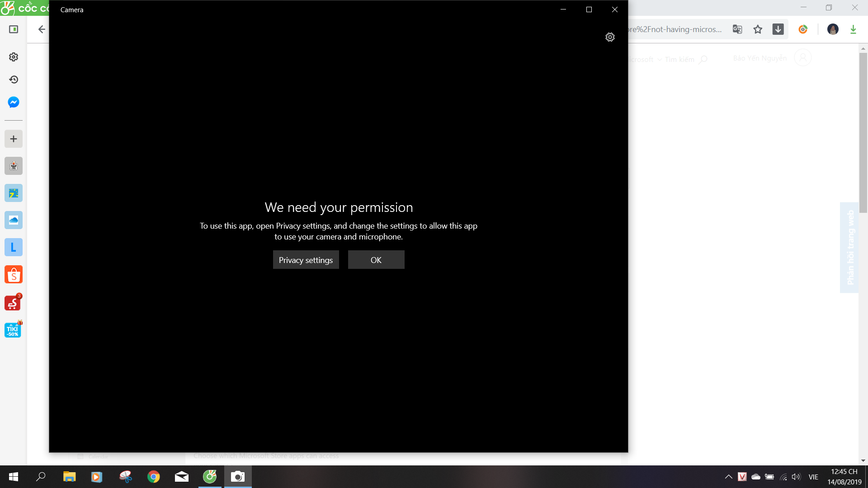868x488 pixels.
Task: Switch VIE input language indicator
Action: [813, 477]
